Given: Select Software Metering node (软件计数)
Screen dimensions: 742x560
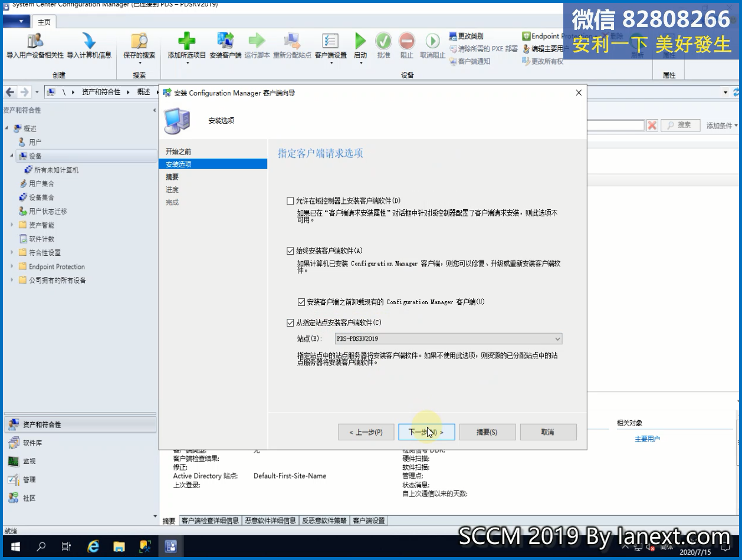Looking at the screenshot, I should pyautogui.click(x=41, y=239).
